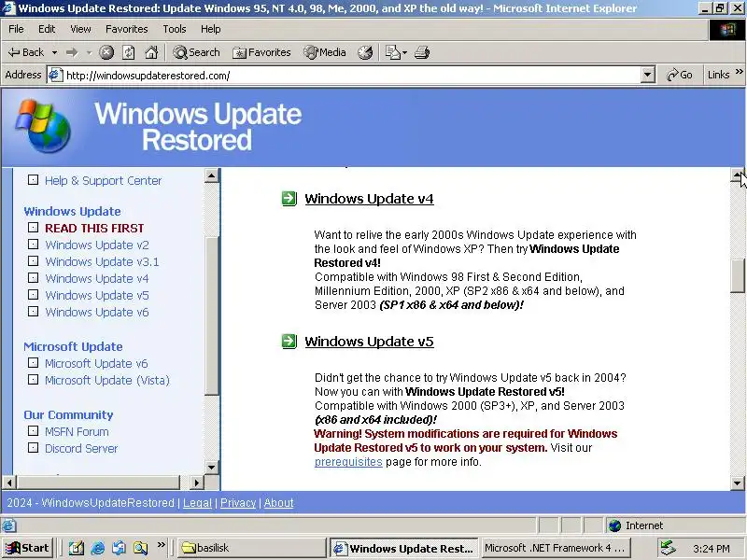Click the box bullet beside sidebar Windows Update v5

click(x=33, y=295)
